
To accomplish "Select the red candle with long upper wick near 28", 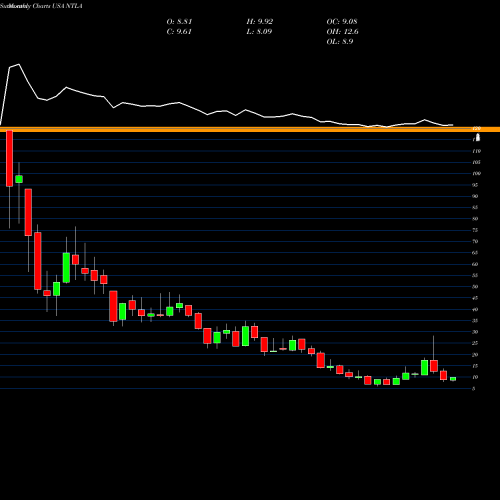I will click(x=434, y=366).
